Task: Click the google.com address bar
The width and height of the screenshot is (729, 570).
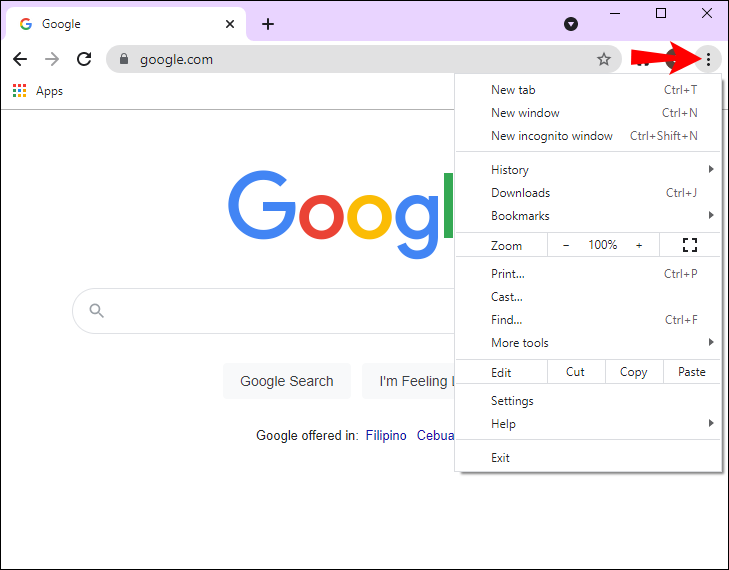Action: click(x=364, y=59)
